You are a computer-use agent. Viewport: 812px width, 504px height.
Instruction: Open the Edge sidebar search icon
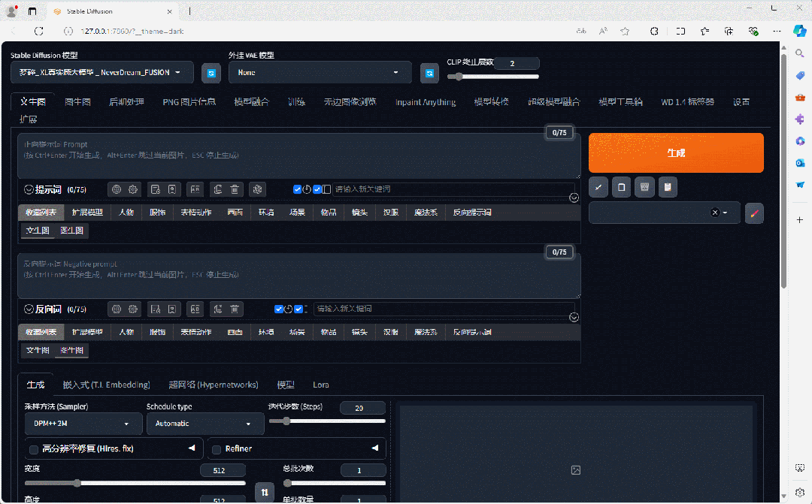799,53
